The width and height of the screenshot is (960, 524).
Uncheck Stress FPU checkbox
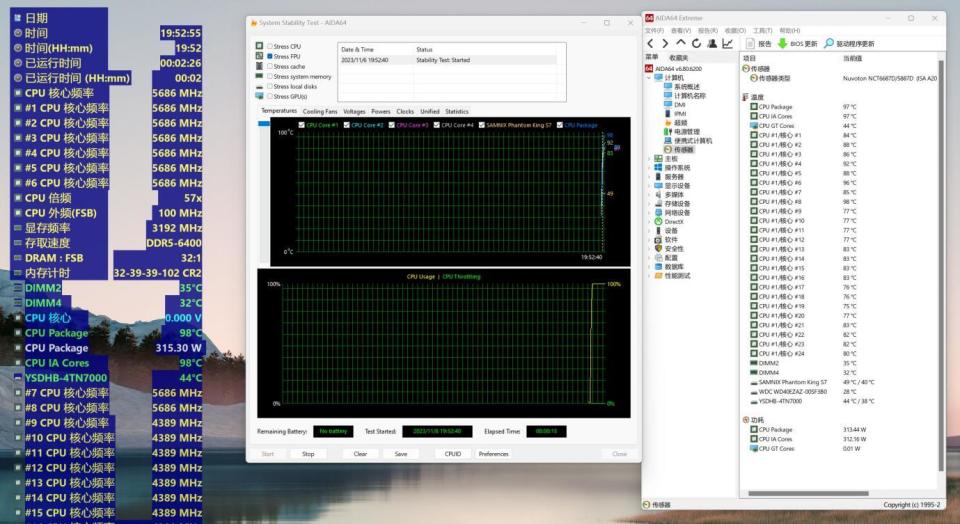(269, 56)
